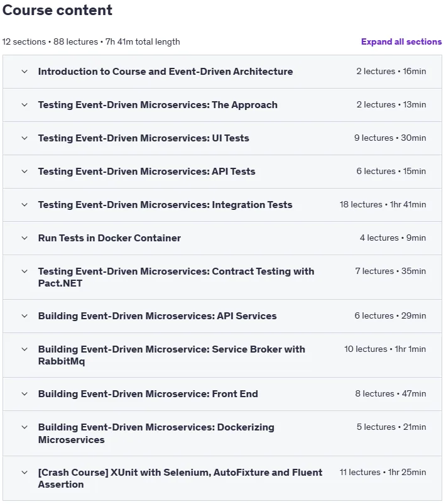Open Building Event-Driven Microservices: API Services title
446x504 pixels.
pyautogui.click(x=157, y=316)
